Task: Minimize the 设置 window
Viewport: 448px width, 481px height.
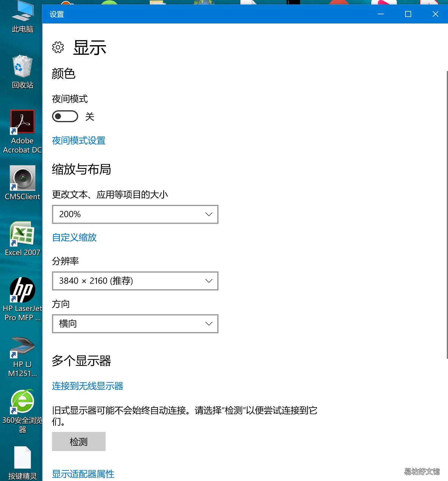Action: coord(381,14)
